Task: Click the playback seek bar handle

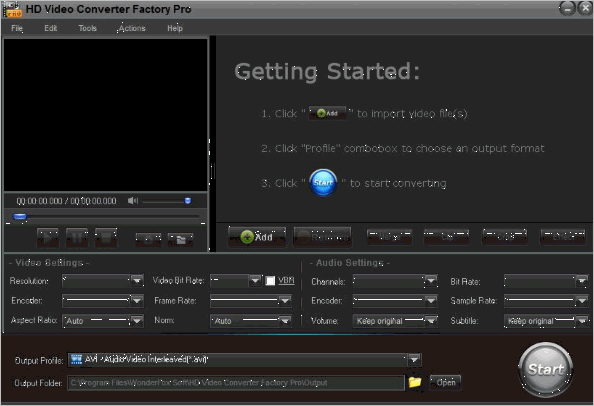Action: pos(20,217)
